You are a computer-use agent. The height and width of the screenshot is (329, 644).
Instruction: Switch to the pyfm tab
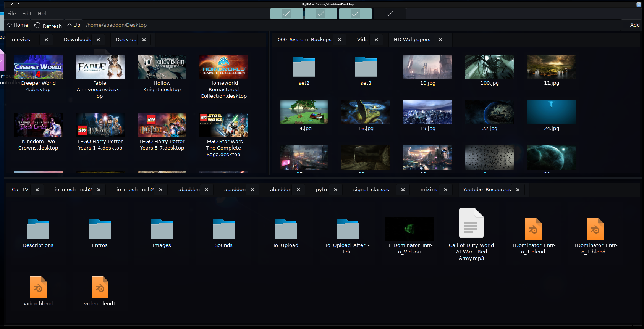point(322,190)
